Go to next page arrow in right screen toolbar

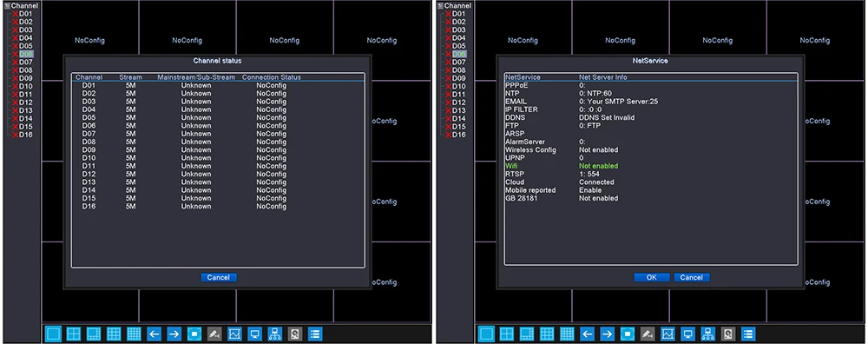pos(608,334)
